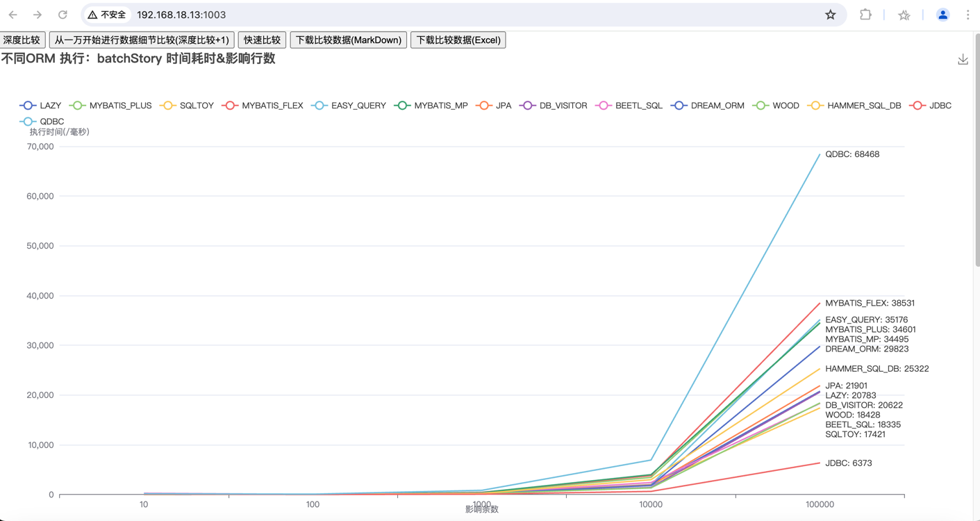Toggle the MYBATIS_PLUS legend series
The height and width of the screenshot is (521, 980).
coord(110,106)
